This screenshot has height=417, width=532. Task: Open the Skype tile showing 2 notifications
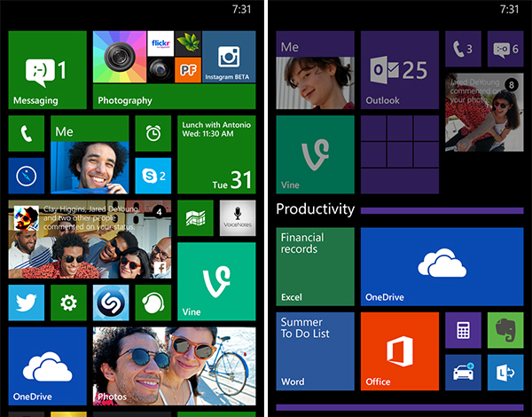coord(153,176)
